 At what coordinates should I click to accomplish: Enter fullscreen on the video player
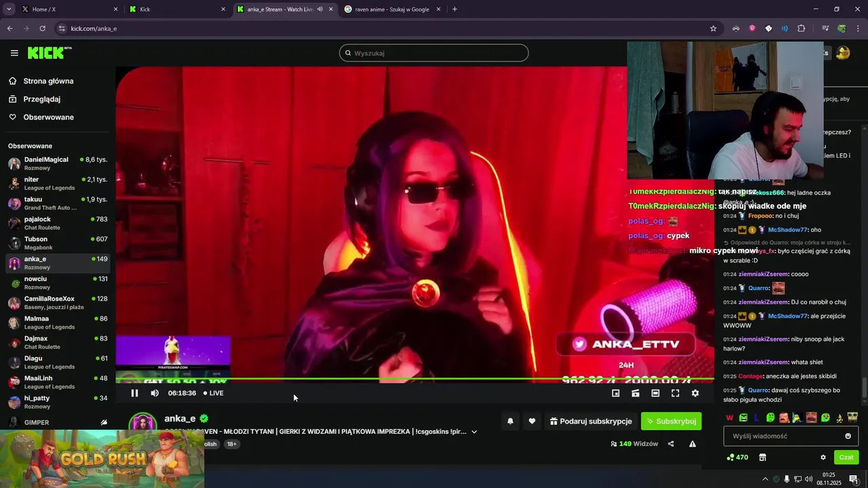coord(675,393)
